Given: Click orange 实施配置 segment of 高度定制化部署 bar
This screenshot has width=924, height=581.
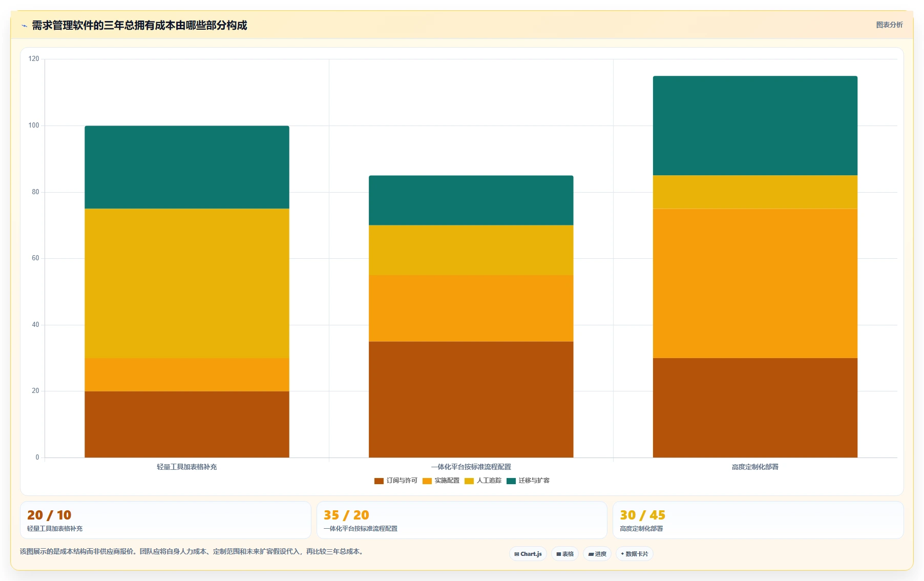Looking at the screenshot, I should [x=755, y=283].
